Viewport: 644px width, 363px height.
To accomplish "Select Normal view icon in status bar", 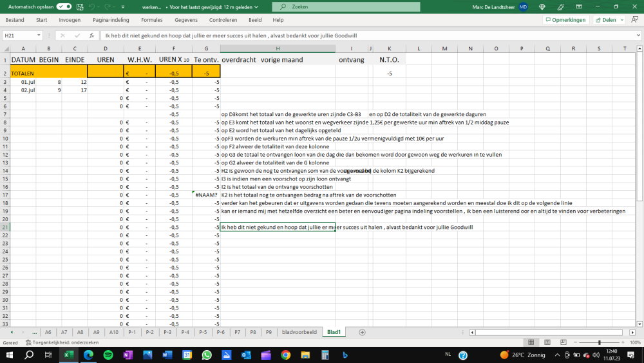I will click(x=530, y=342).
